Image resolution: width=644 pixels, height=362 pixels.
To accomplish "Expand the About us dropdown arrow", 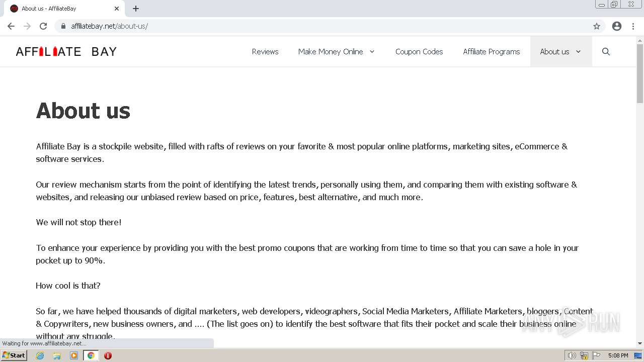I will point(578,51).
